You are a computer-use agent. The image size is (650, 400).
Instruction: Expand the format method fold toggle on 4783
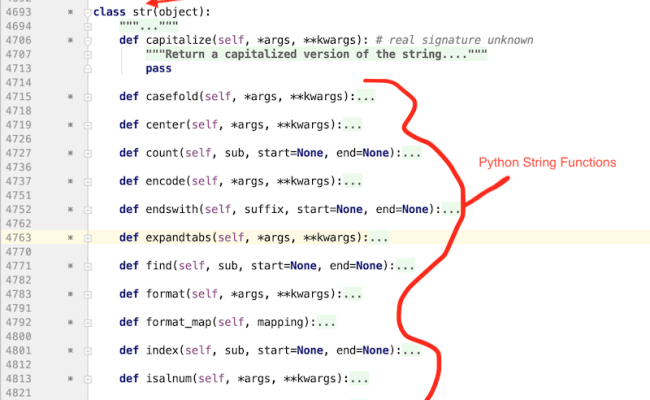click(87, 295)
